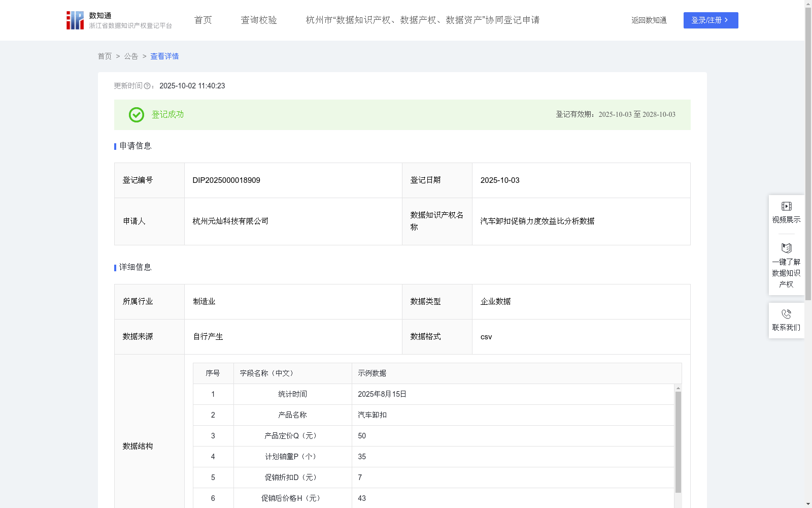Click the 制造业 industry value
812x508 pixels.
[204, 302]
